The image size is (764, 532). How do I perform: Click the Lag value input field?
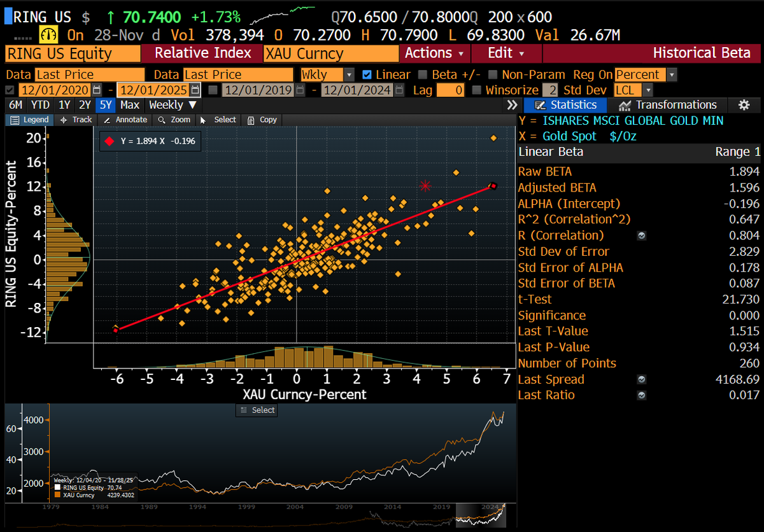(451, 90)
